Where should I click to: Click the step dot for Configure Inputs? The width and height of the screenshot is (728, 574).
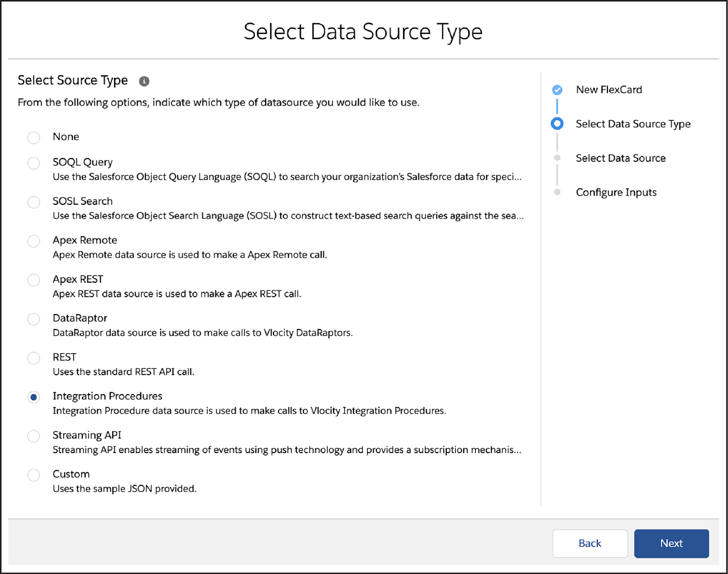557,192
